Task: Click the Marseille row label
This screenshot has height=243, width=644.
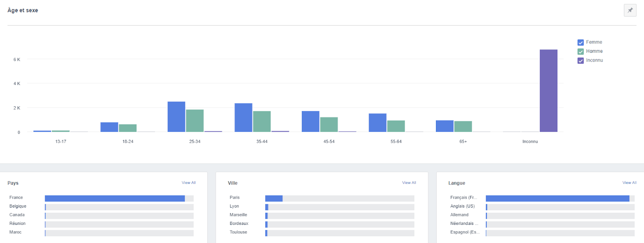Action: pyautogui.click(x=238, y=215)
